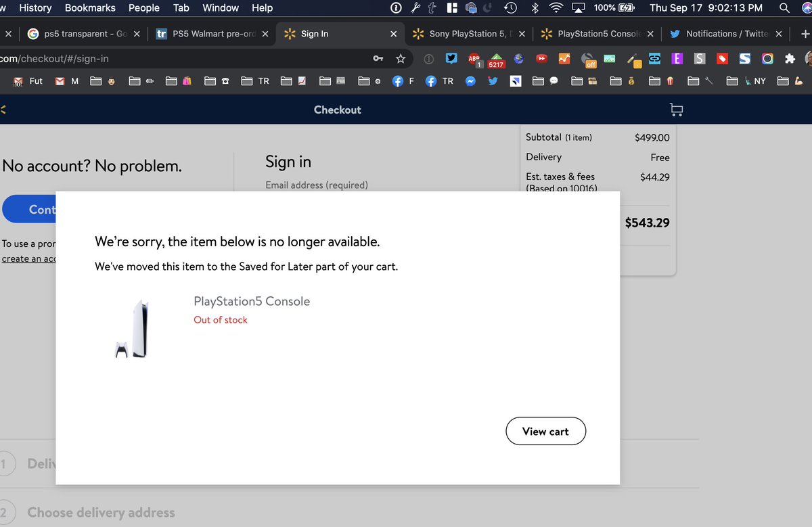Click the blue S extension icon
Image resolution: width=812 pixels, height=527 pixels.
coord(745,59)
